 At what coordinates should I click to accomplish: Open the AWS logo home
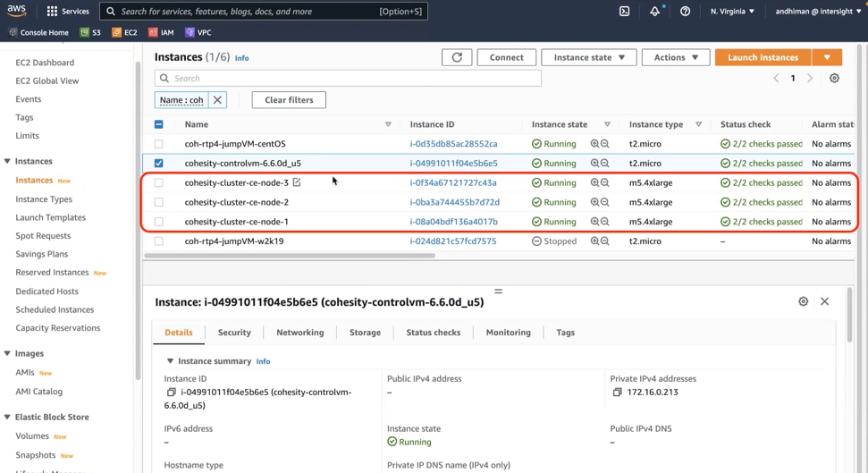pyautogui.click(x=17, y=11)
